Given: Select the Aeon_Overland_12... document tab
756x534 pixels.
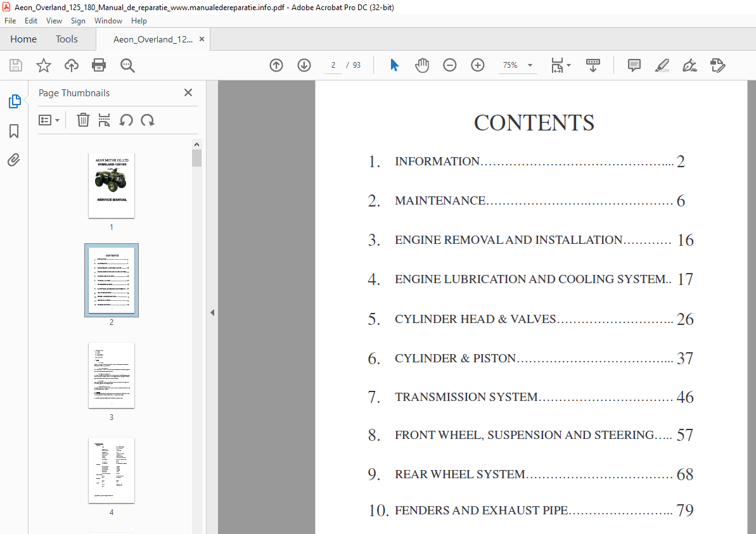Looking at the screenshot, I should [152, 39].
